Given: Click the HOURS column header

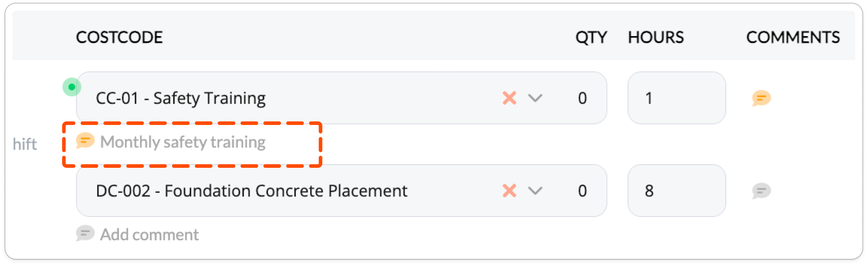Looking at the screenshot, I should click(655, 37).
